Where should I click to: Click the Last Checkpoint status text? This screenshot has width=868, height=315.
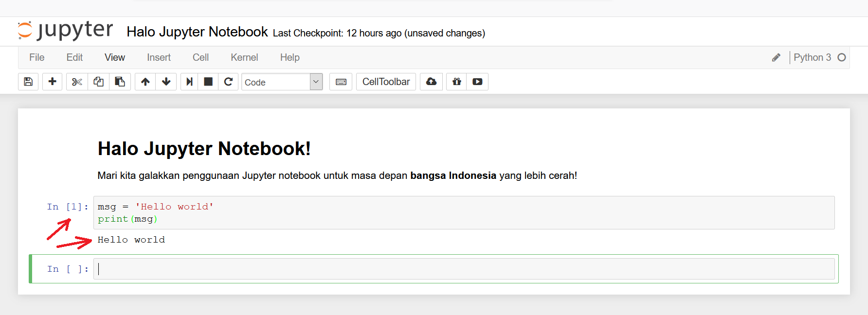tap(379, 33)
